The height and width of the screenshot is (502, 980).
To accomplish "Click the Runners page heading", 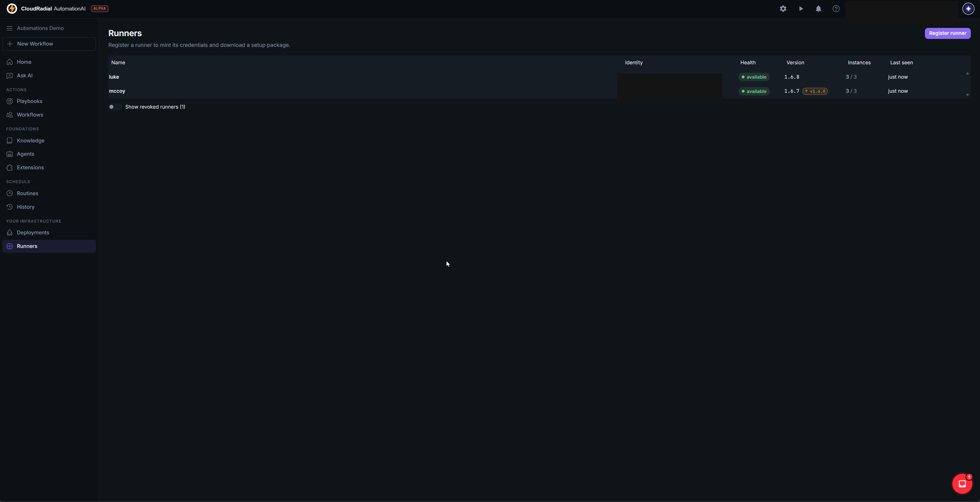I will [125, 33].
